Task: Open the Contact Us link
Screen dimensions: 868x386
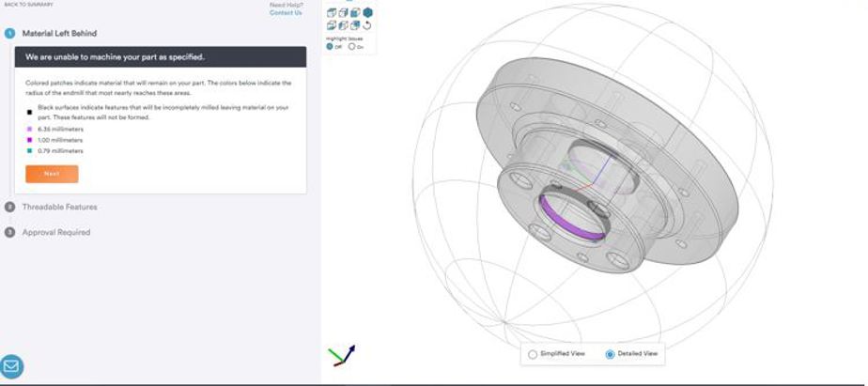Action: coord(286,13)
